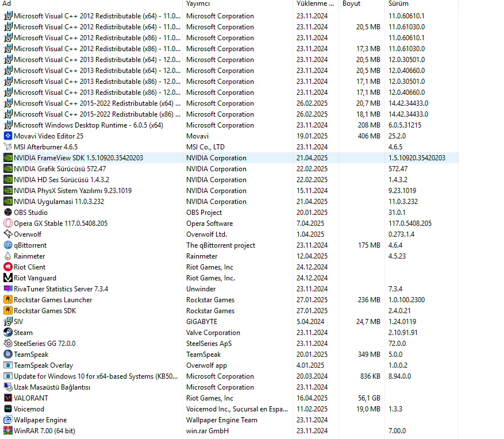Screen dimensions: 504x439
Task: Click the 6.0.5.31215 version value
Action: pos(405,125)
